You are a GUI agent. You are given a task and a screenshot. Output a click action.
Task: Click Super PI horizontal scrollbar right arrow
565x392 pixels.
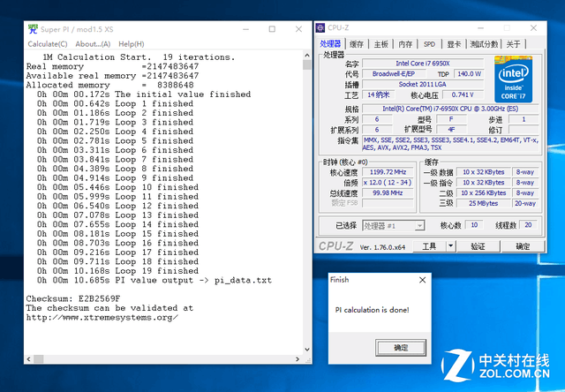pos(298,359)
